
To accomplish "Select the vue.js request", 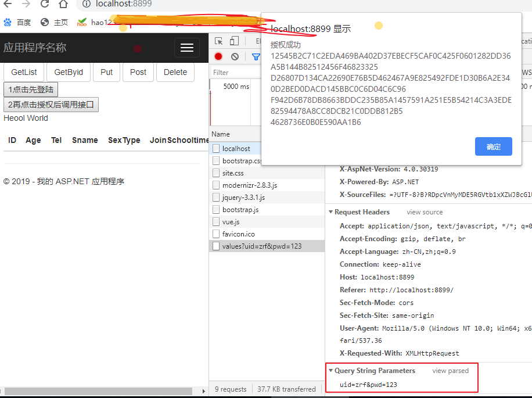I will tap(267, 222).
